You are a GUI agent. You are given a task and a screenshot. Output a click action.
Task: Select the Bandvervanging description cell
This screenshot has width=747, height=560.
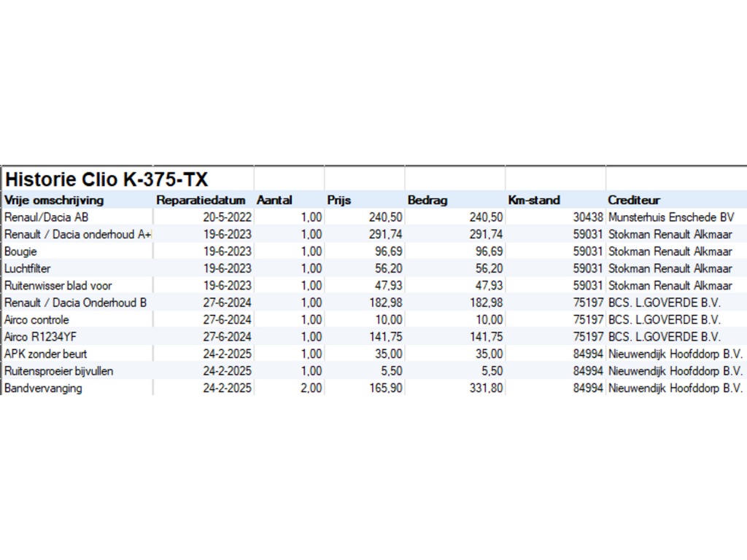click(x=43, y=388)
